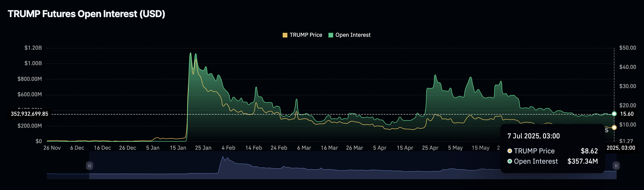Click the green Open Interest marker on crosshair
644x190 pixels.
pos(614,114)
